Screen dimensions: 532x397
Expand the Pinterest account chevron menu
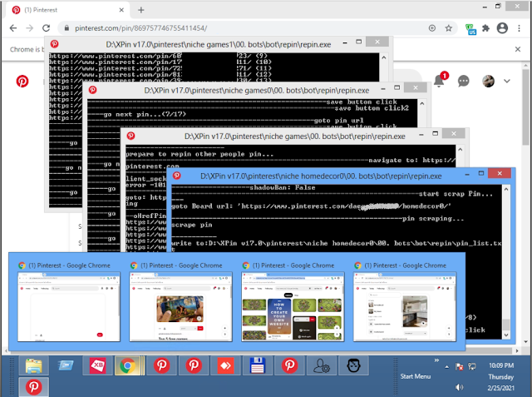pos(506,82)
